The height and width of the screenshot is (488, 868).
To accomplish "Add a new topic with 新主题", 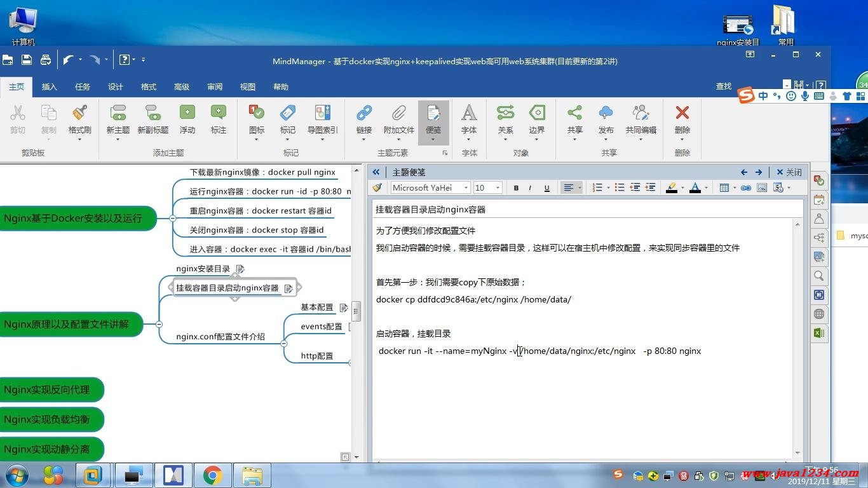I will [x=118, y=119].
